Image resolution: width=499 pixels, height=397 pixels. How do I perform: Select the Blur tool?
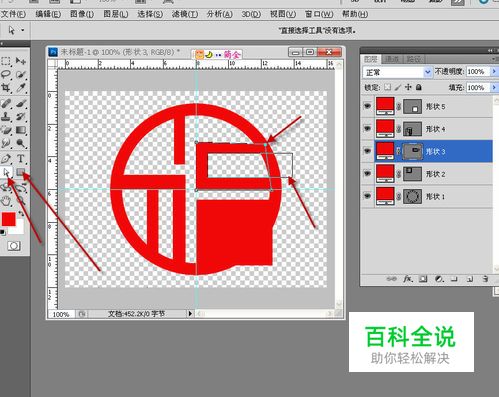click(6, 143)
